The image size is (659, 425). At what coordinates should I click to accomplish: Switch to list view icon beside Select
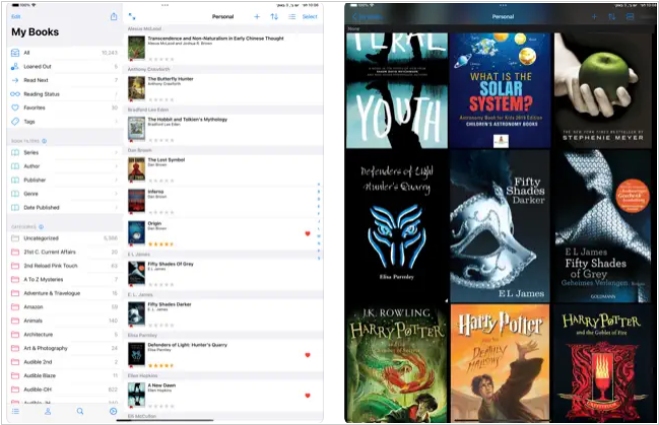pos(291,17)
